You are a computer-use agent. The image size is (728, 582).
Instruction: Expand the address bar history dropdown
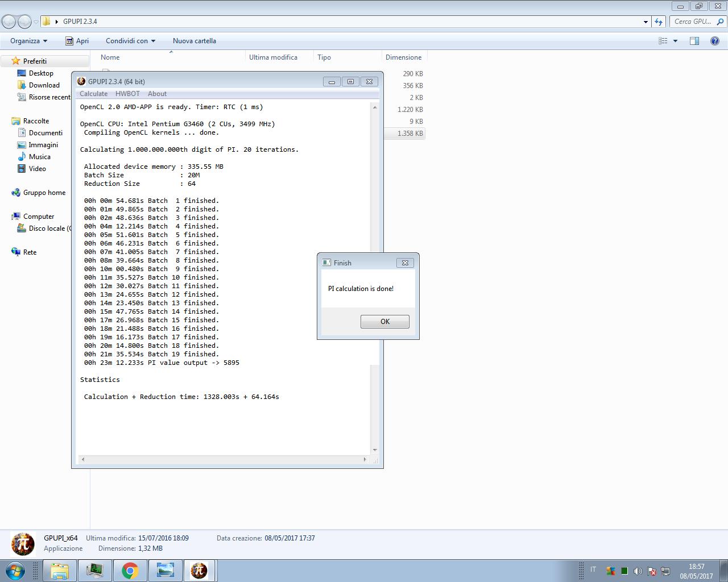646,22
